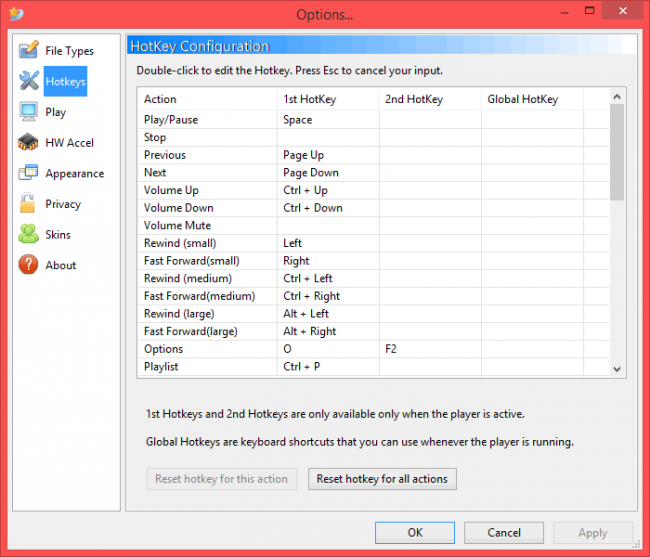650x557 pixels.
Task: Click scrollbar down arrow in hotkey list
Action: pyautogui.click(x=617, y=369)
